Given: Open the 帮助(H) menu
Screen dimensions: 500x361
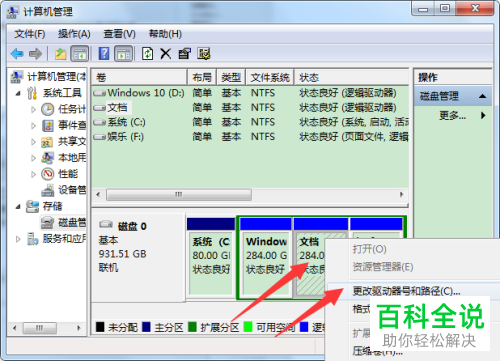Looking at the screenshot, I should click(x=165, y=34).
